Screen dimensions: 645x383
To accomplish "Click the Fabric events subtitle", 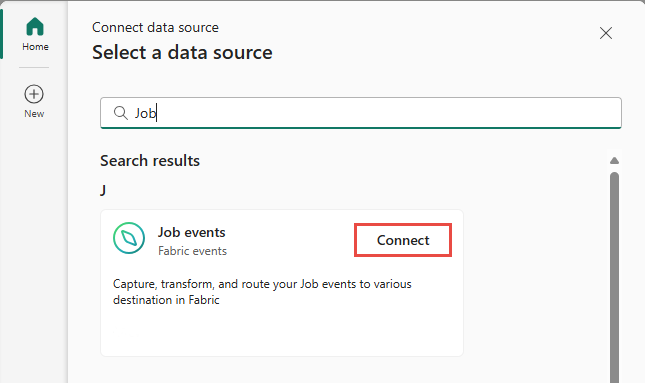I will tap(193, 251).
